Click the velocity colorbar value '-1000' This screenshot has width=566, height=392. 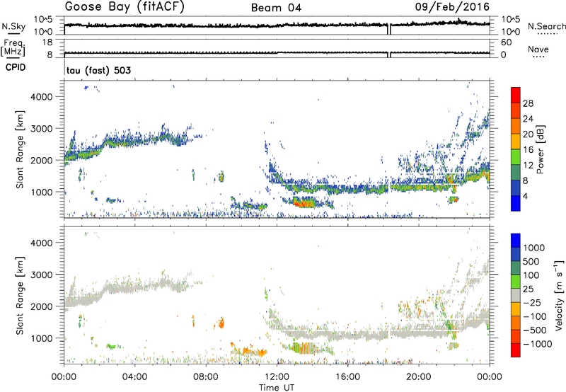click(x=538, y=344)
